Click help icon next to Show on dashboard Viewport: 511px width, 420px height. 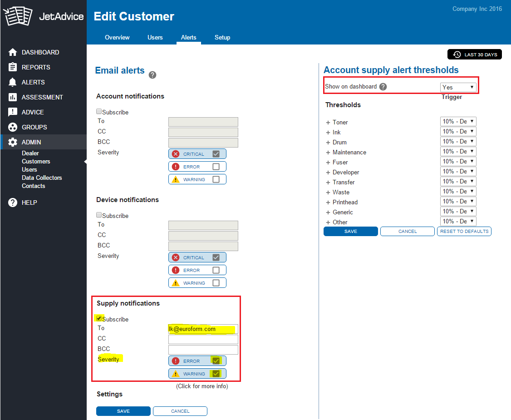pyautogui.click(x=383, y=87)
